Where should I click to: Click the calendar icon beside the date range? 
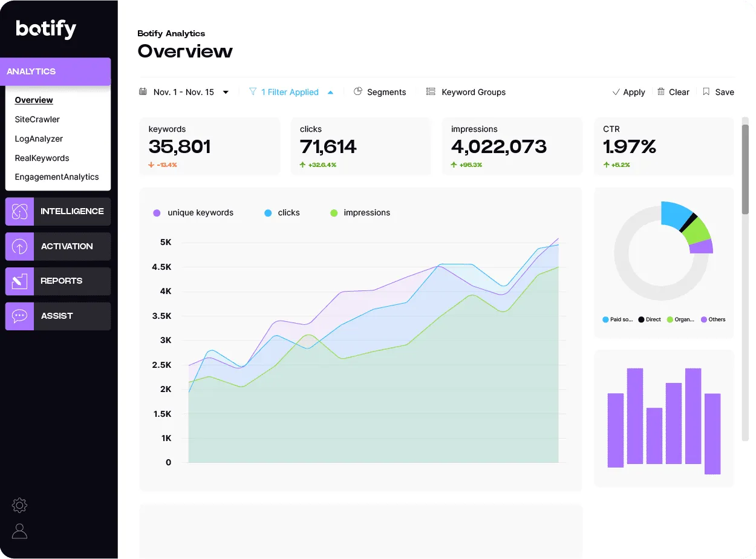143,91
